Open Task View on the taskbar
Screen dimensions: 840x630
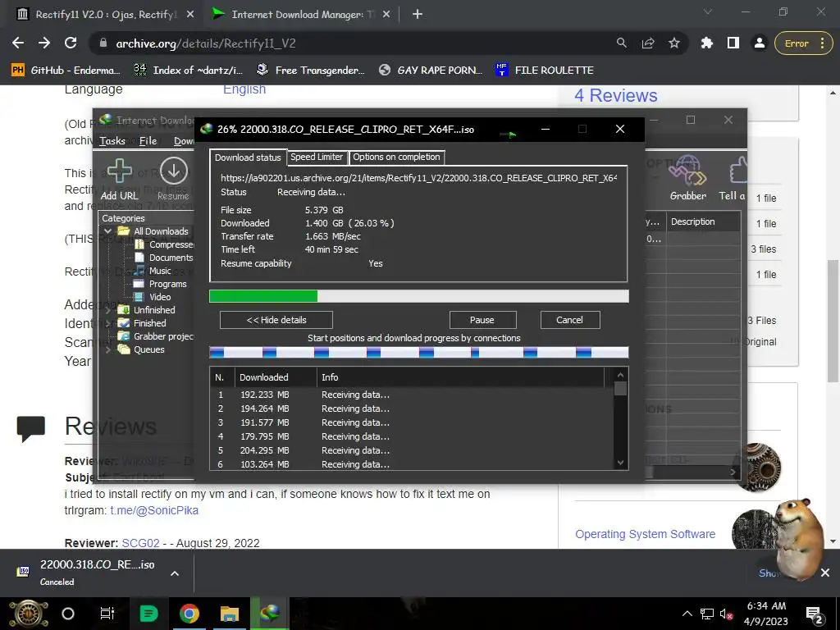pos(107,614)
